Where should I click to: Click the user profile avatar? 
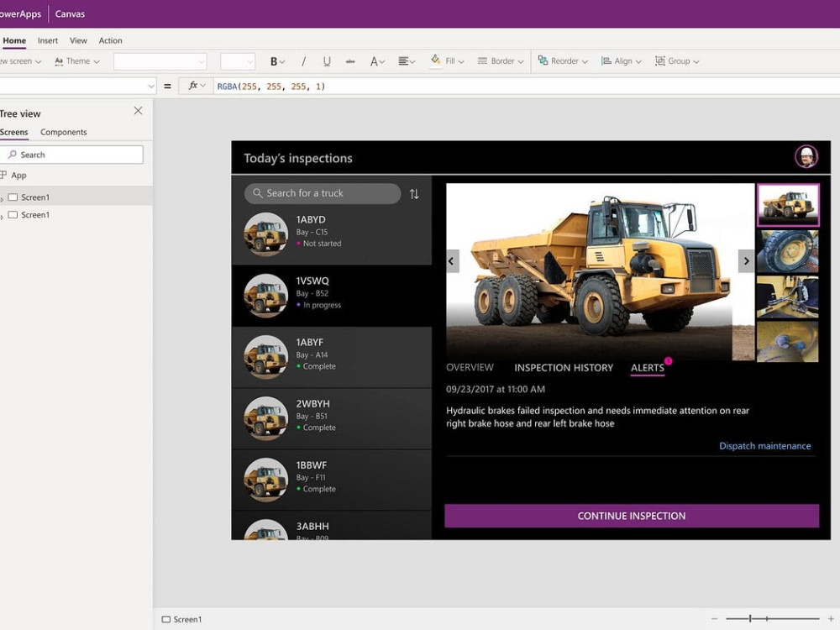point(806,157)
